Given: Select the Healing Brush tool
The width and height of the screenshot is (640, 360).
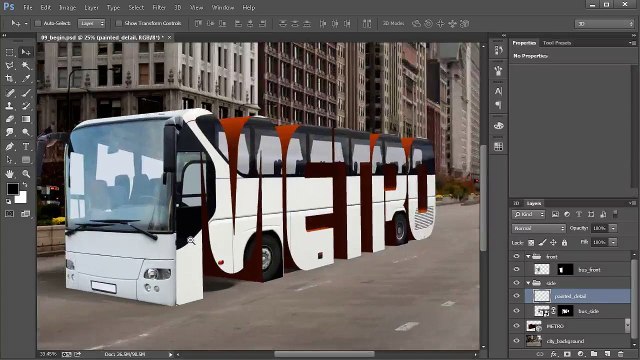Looking at the screenshot, I should coord(9,93).
